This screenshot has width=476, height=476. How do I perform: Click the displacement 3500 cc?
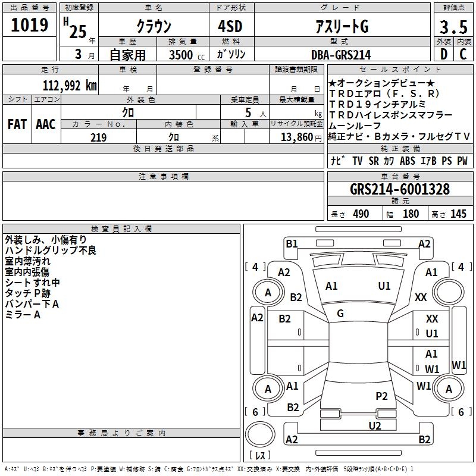[187, 55]
